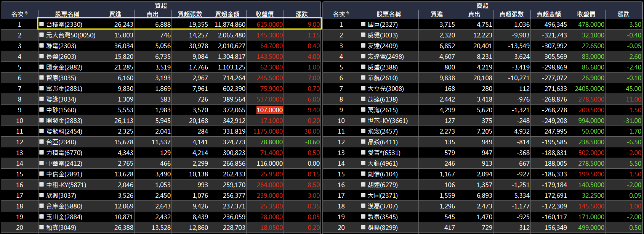
Task: Open stock 力積電(6770)
Action: (x=64, y=153)
